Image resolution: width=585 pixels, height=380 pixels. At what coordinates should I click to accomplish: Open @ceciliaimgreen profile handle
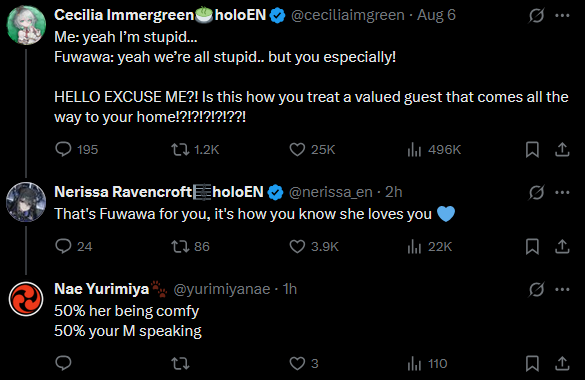pyautogui.click(x=348, y=15)
